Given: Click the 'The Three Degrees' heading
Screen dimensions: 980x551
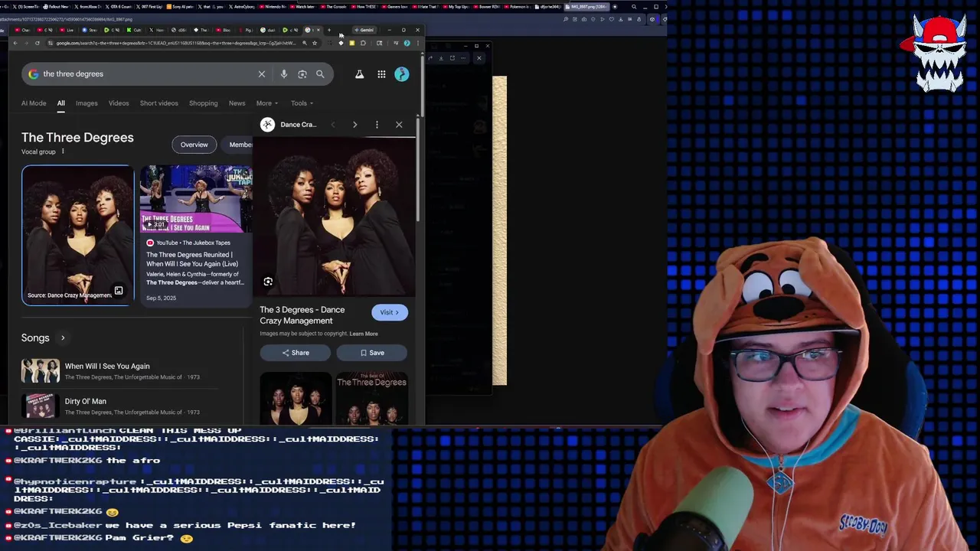Looking at the screenshot, I should (x=77, y=138).
